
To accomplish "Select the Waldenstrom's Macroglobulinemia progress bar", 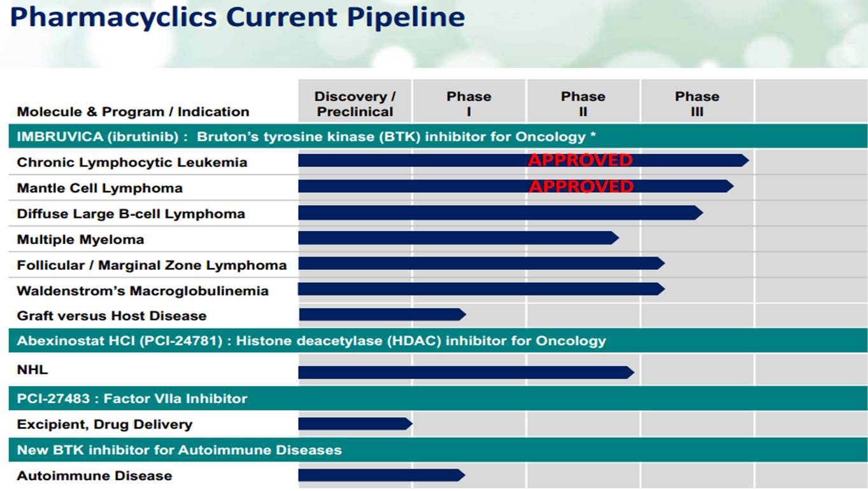I will click(x=480, y=289).
